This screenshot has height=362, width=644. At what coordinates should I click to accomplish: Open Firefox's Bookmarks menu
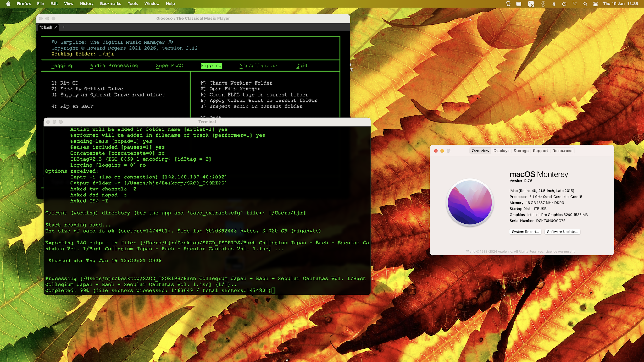tap(110, 4)
